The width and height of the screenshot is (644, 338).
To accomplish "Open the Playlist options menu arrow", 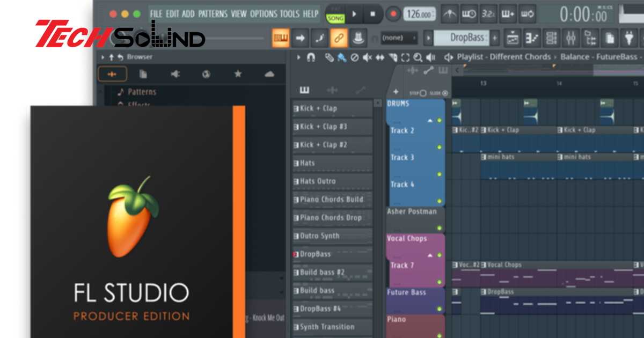I will click(299, 57).
